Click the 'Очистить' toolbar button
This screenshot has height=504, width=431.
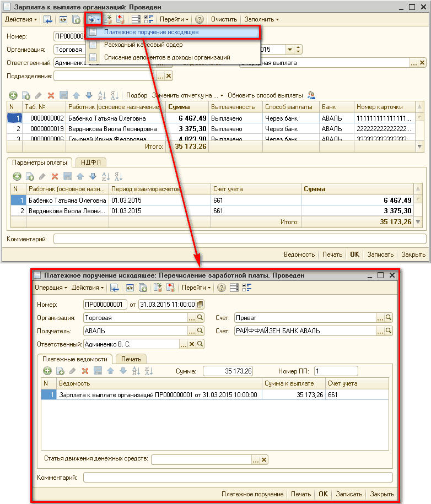pyautogui.click(x=223, y=19)
